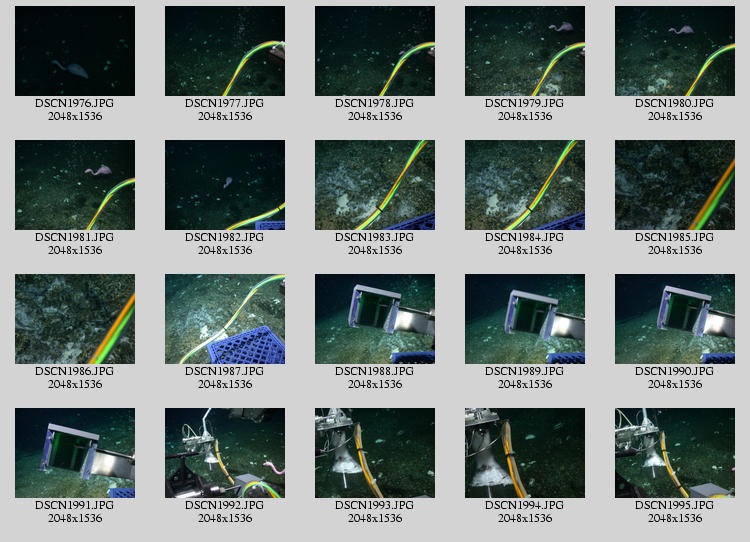Select the blurry DSCN1985.JPG thumbnail
Screen dimensions: 750x542
click(675, 185)
